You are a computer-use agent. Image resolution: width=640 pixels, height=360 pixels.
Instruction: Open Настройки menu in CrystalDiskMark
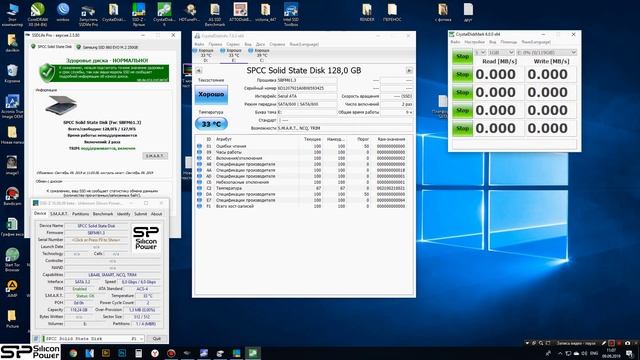coord(474,42)
